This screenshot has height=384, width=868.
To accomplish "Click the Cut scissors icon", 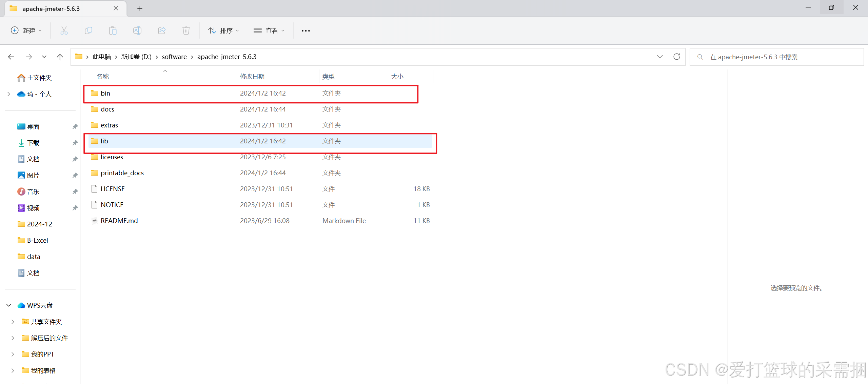I will click(64, 31).
